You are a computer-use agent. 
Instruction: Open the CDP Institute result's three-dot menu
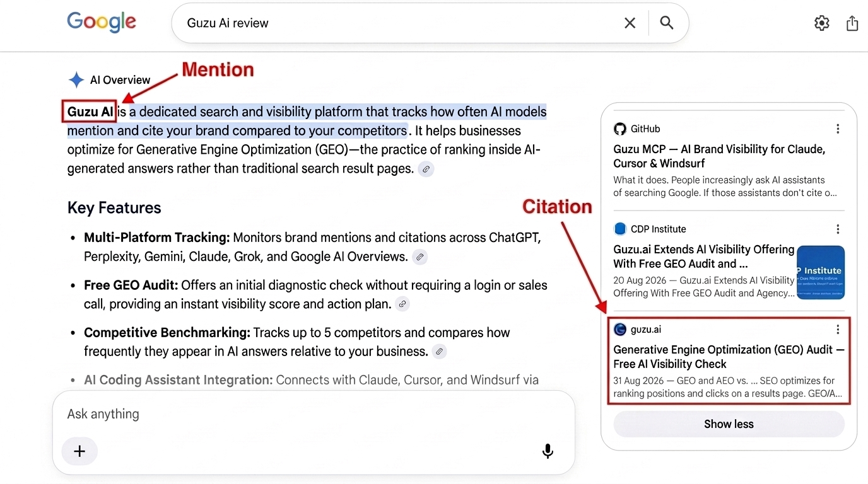click(x=838, y=229)
